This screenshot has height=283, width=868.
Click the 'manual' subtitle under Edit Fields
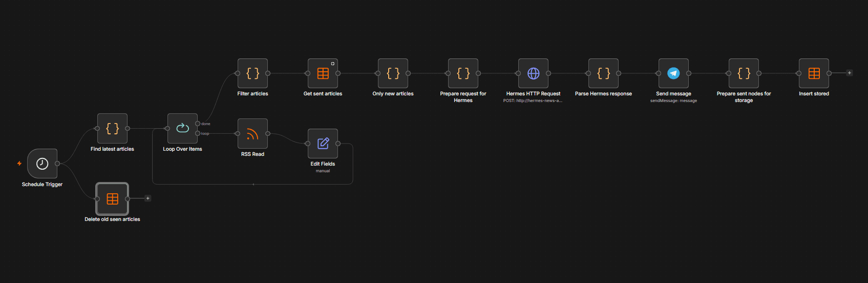(x=323, y=171)
